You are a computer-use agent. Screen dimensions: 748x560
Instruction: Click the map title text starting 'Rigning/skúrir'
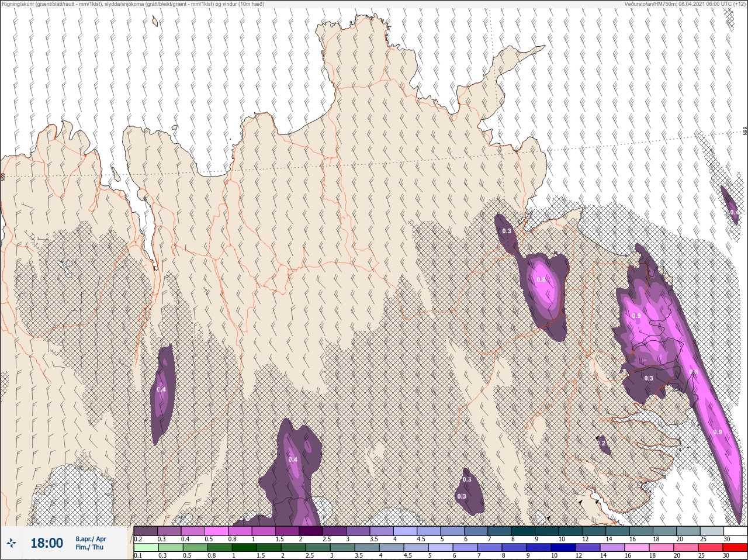coord(133,4)
